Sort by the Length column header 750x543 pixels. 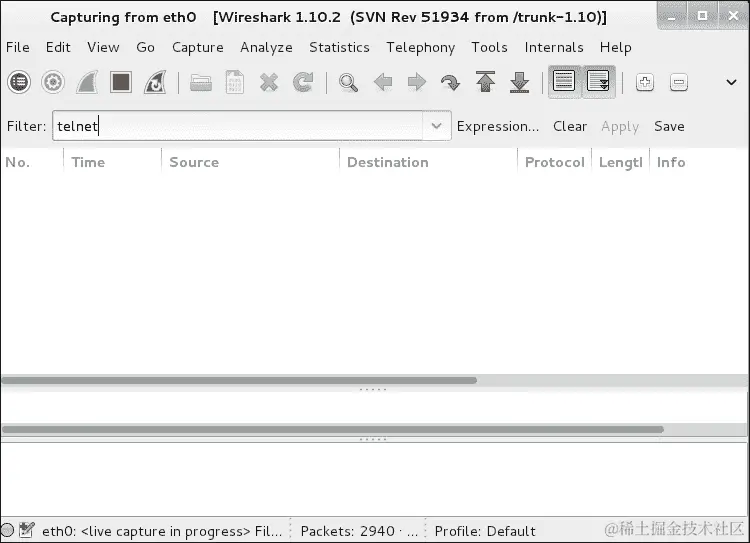pyautogui.click(x=620, y=162)
